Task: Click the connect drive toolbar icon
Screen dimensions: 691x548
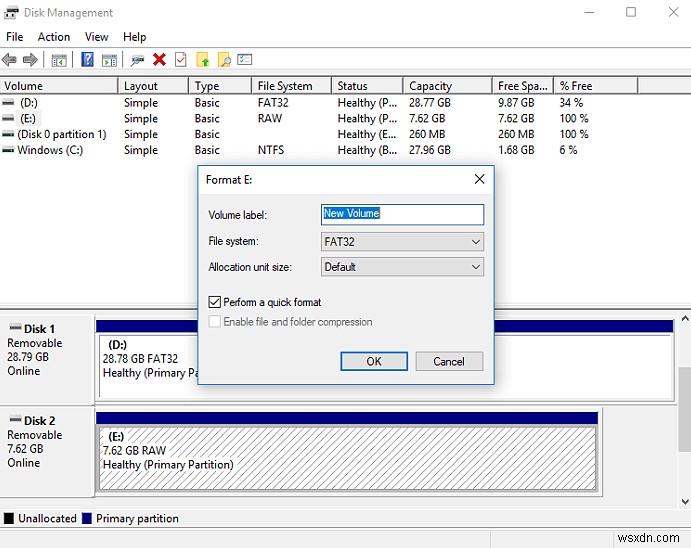Action: (x=137, y=60)
